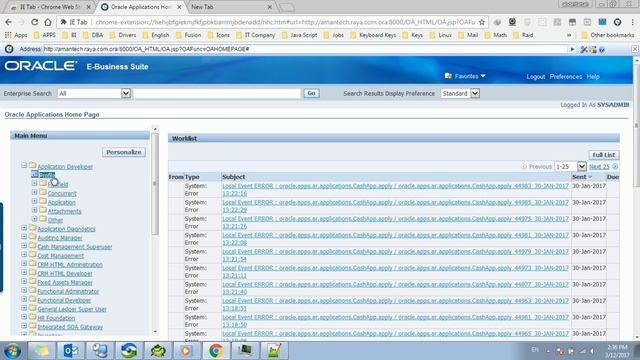
Task: Open the Chrome menu three dots
Action: 632,22
